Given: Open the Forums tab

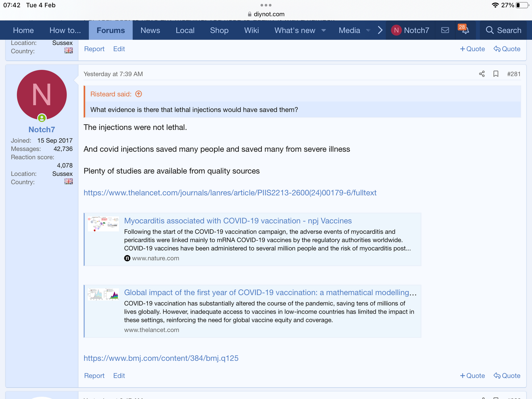Looking at the screenshot, I should [x=111, y=30].
